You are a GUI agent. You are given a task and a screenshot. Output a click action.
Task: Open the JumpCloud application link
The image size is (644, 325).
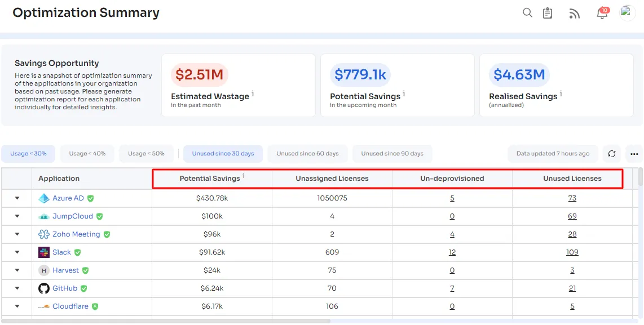[x=73, y=216]
